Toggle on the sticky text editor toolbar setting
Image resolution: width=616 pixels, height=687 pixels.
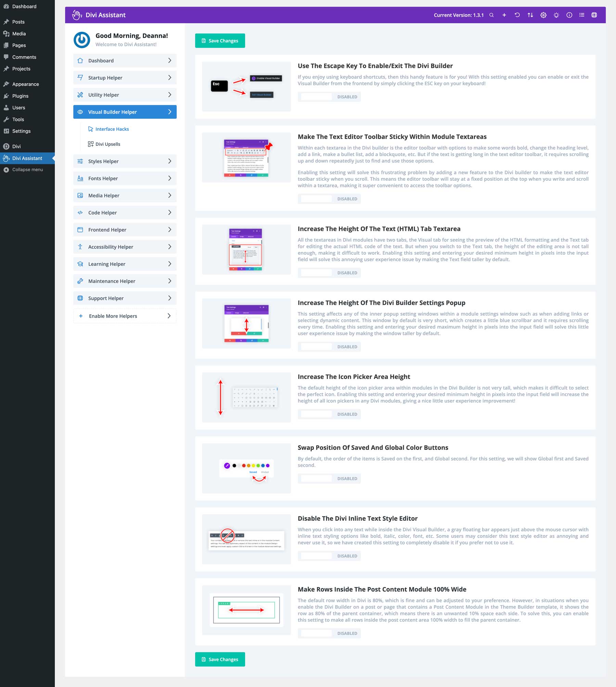316,199
